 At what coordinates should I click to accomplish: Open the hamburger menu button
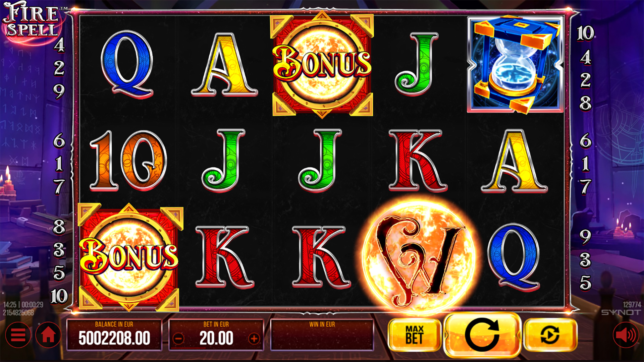18,335
